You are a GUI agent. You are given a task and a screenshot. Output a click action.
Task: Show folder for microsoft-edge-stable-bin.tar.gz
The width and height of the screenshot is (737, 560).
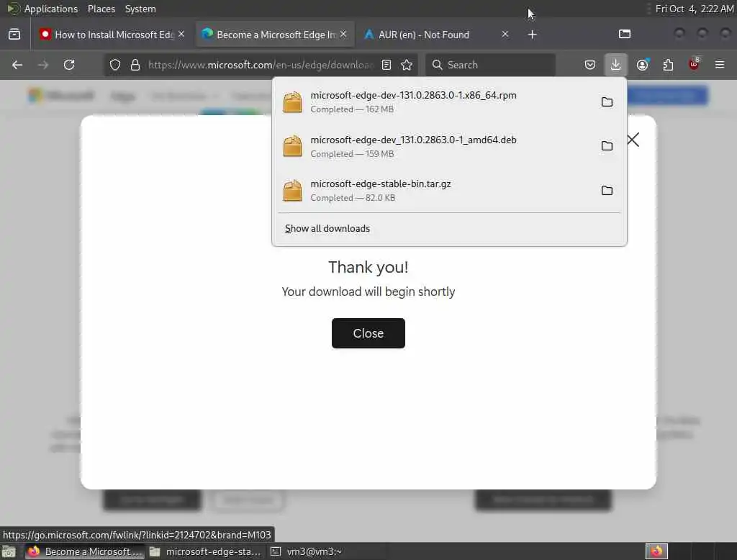tap(607, 191)
